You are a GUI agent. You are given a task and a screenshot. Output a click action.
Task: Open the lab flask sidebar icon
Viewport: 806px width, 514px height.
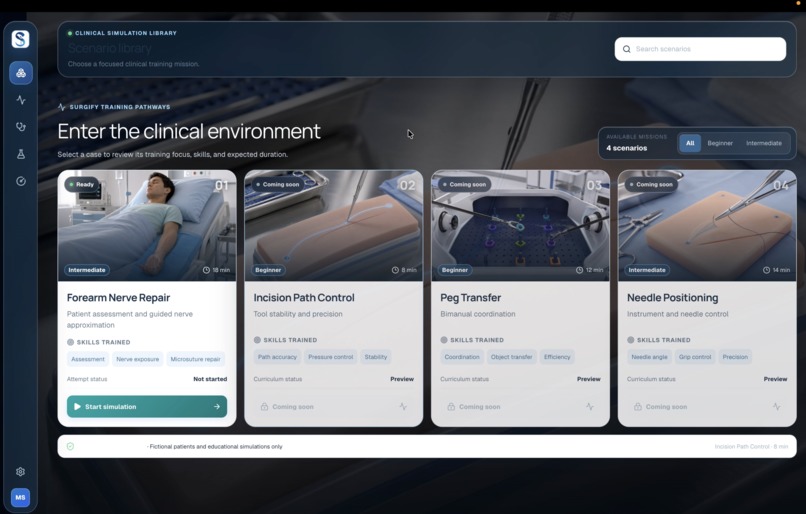point(21,154)
